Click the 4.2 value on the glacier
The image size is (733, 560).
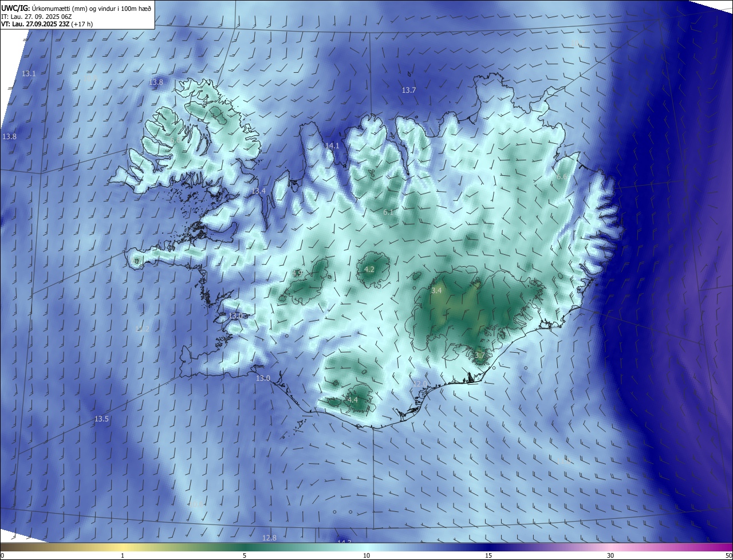369,270
